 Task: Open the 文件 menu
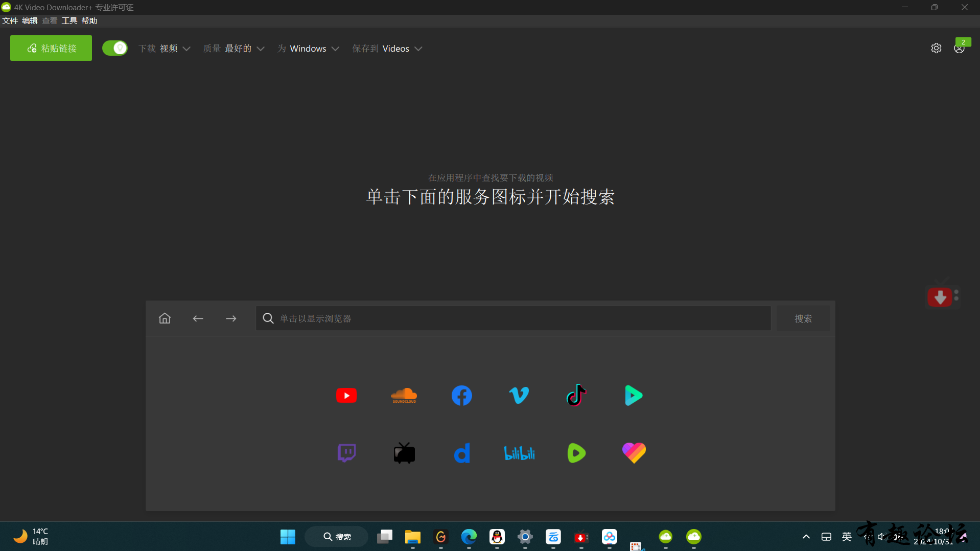click(x=10, y=21)
